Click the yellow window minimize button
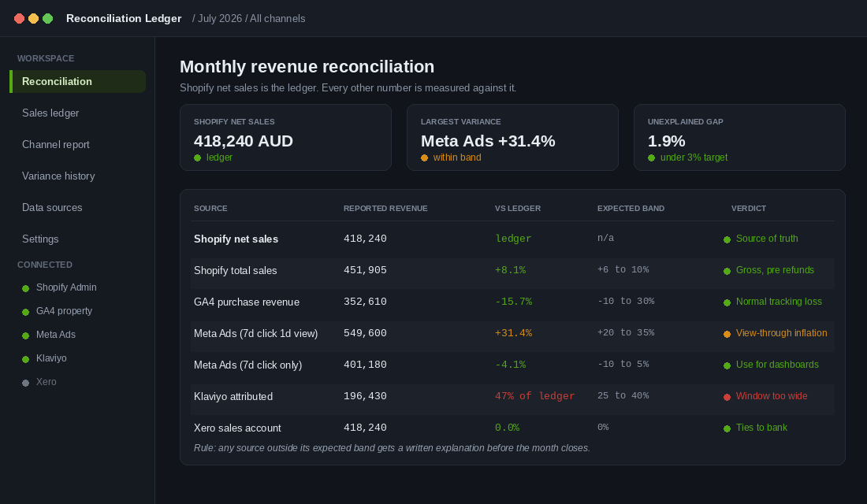Screen dimensions: 867x504 [34, 18]
